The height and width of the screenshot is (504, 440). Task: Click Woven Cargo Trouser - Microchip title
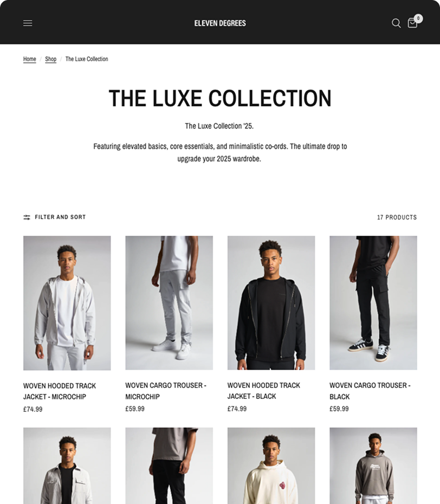tap(166, 391)
